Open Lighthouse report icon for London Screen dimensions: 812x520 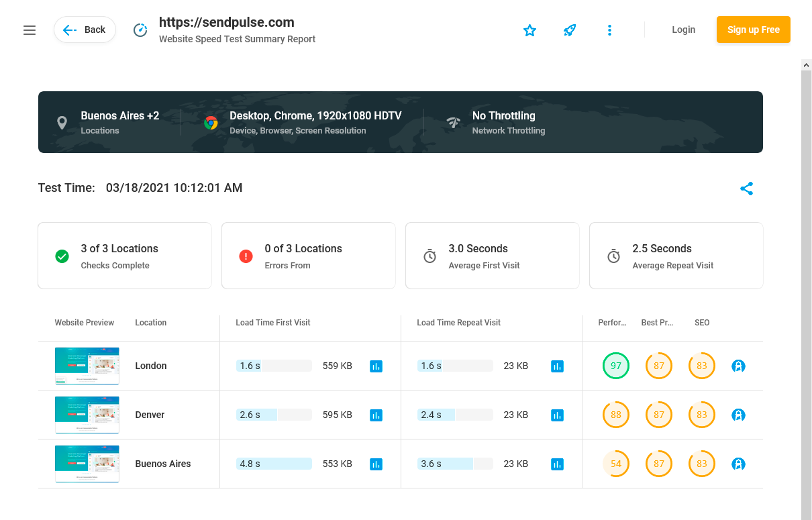click(x=738, y=366)
